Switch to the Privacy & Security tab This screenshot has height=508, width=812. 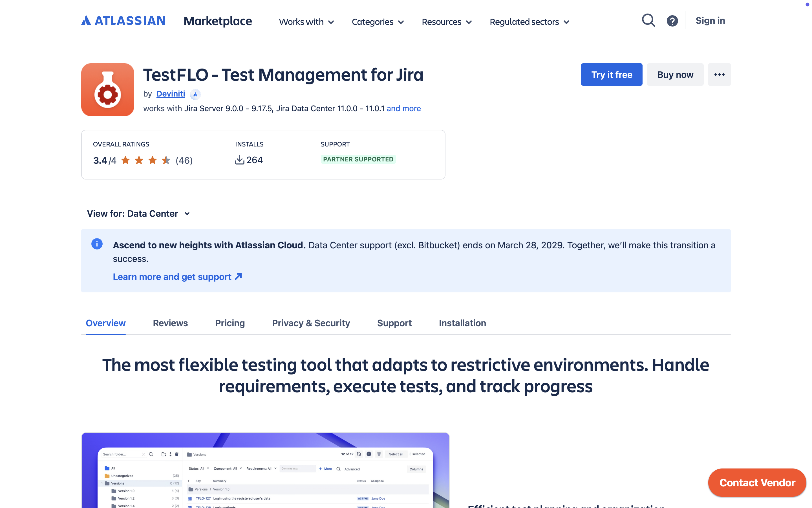(311, 323)
